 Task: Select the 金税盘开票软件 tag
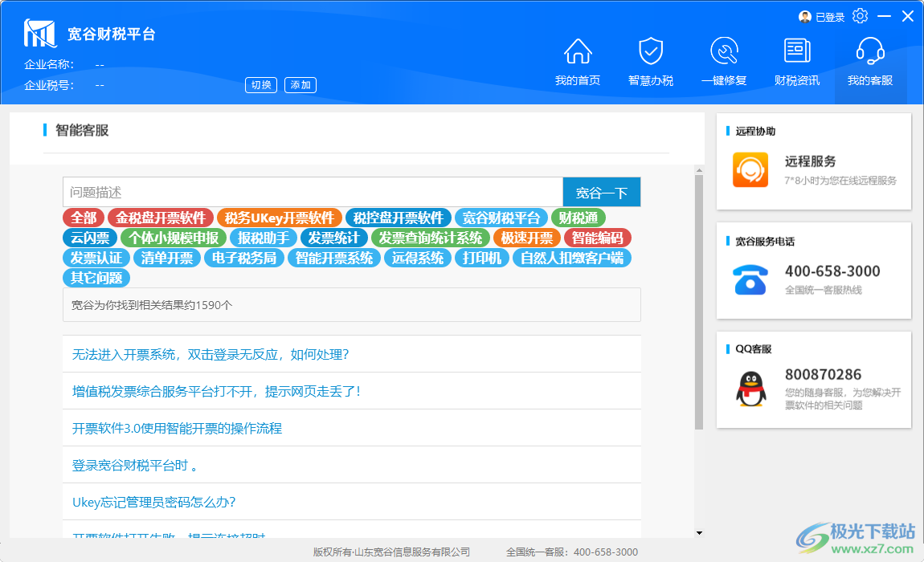(160, 218)
